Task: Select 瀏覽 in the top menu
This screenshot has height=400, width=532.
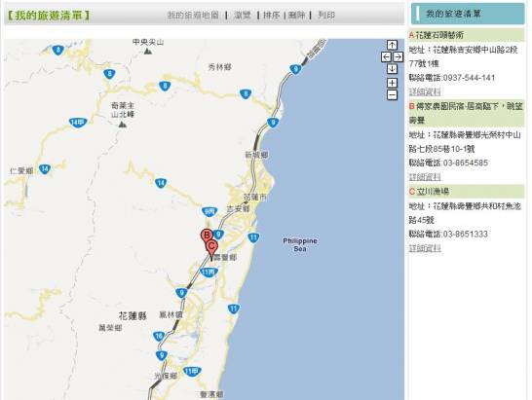Action: point(243,15)
